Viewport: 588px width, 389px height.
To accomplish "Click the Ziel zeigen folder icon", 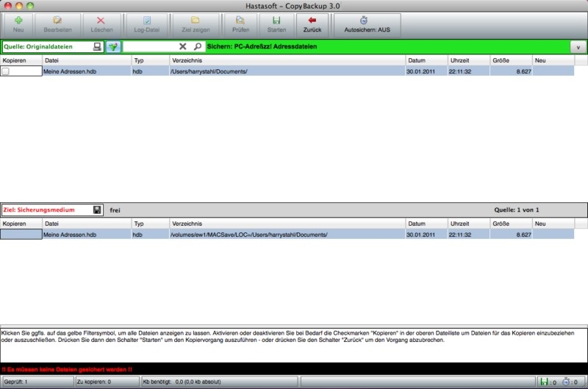I will (x=195, y=21).
